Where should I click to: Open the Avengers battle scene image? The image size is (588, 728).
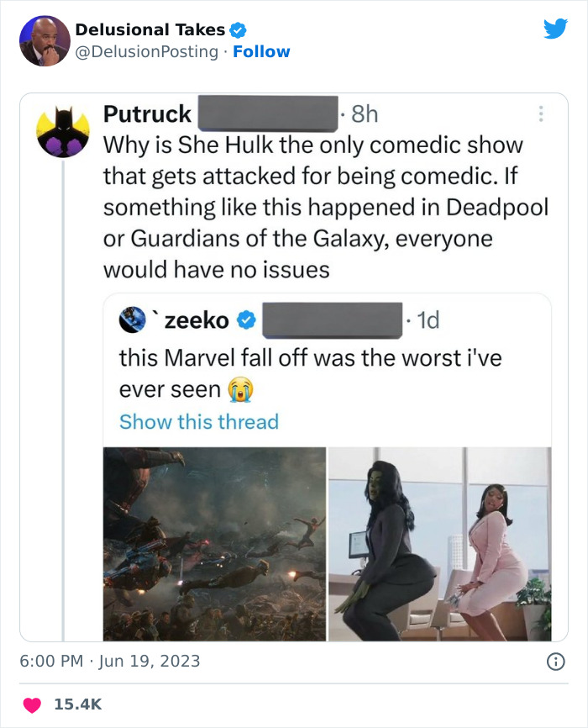click(214, 544)
